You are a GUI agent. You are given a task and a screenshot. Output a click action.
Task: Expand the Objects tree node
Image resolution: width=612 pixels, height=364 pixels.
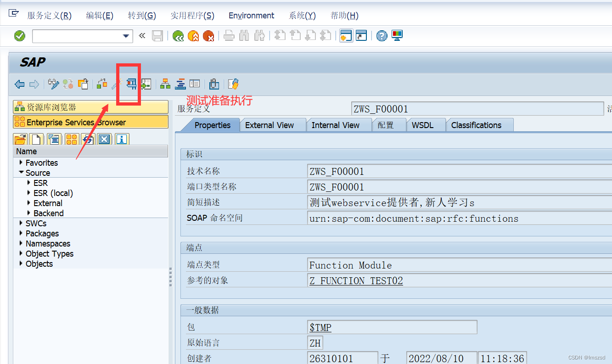[x=21, y=263]
